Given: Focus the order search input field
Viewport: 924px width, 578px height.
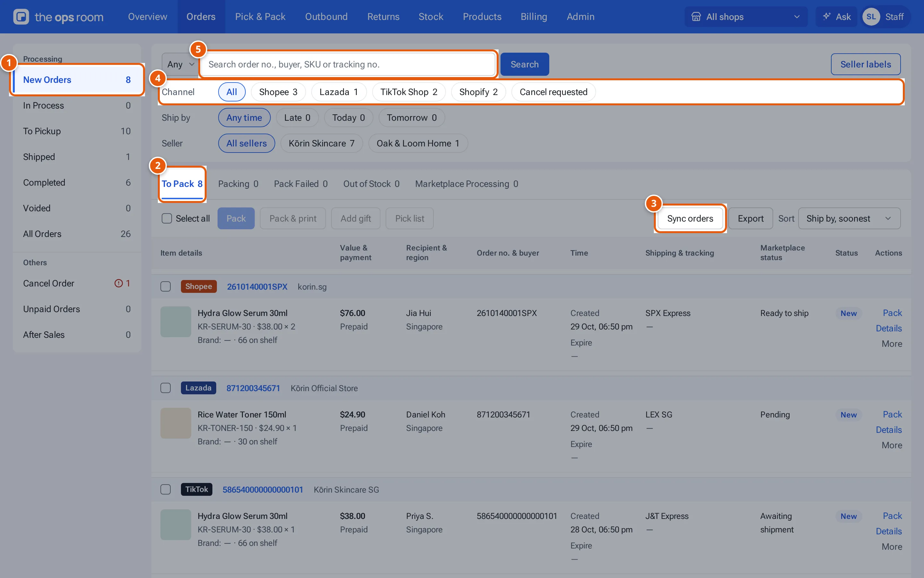Looking at the screenshot, I should (347, 64).
